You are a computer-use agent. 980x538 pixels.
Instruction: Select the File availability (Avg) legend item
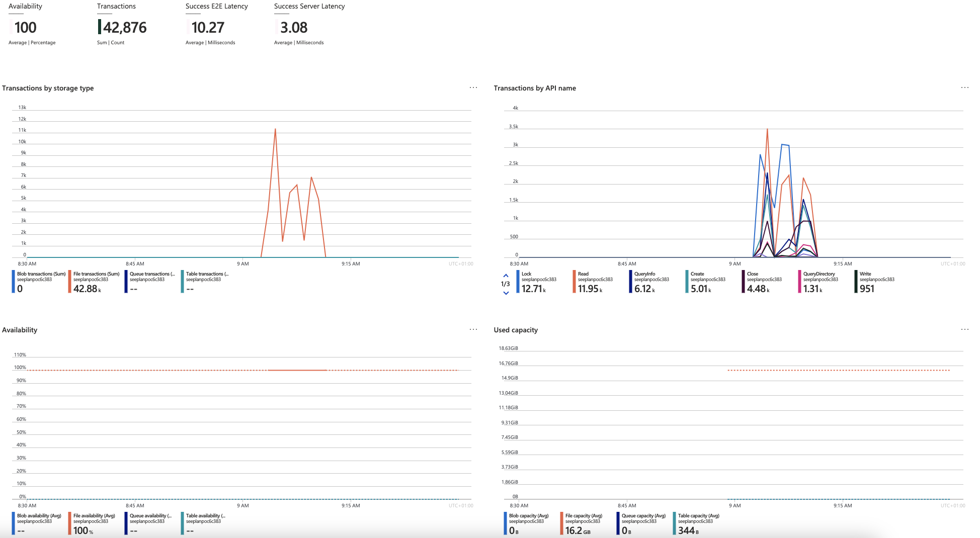point(94,523)
